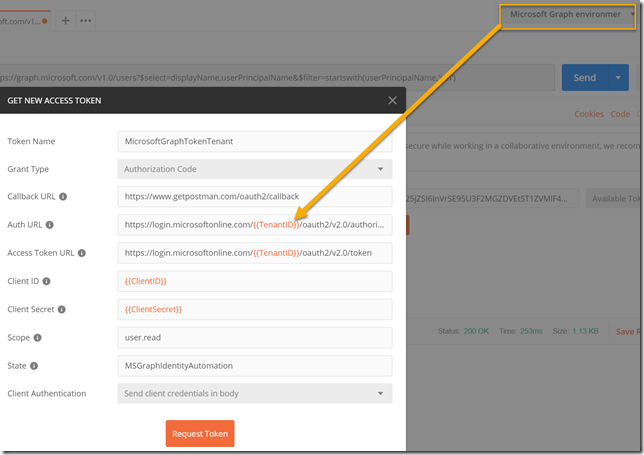The height and width of the screenshot is (455, 644).
Task: Edit the Callback URL field
Action: (255, 197)
